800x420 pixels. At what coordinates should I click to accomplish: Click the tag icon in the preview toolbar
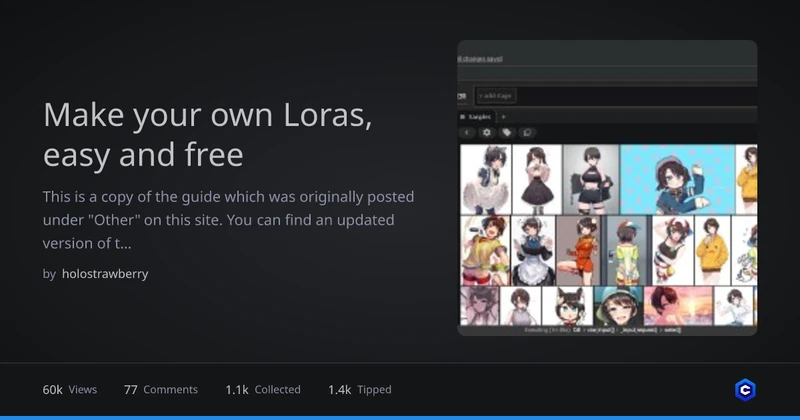pos(507,133)
